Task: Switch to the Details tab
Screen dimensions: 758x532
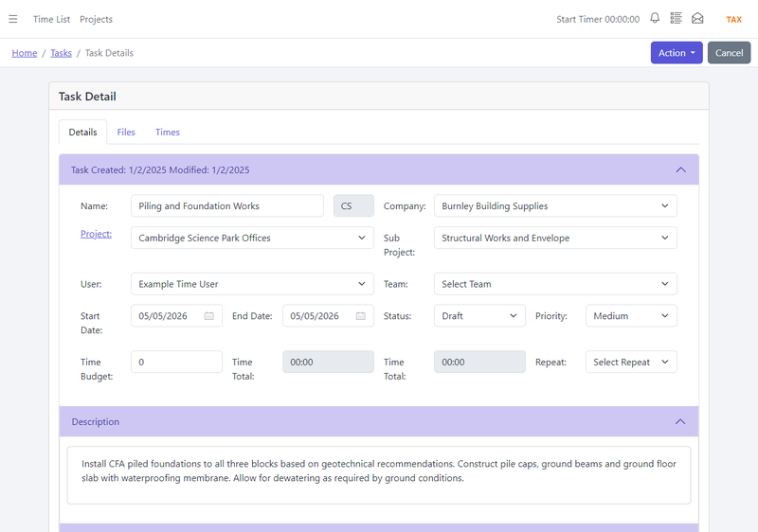Action: [x=82, y=133]
